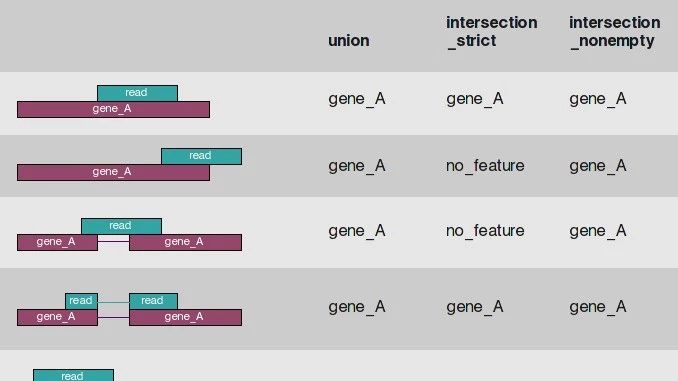Click right gene_A exon in third row
Screen dimensions: 678x381
[x=185, y=242]
